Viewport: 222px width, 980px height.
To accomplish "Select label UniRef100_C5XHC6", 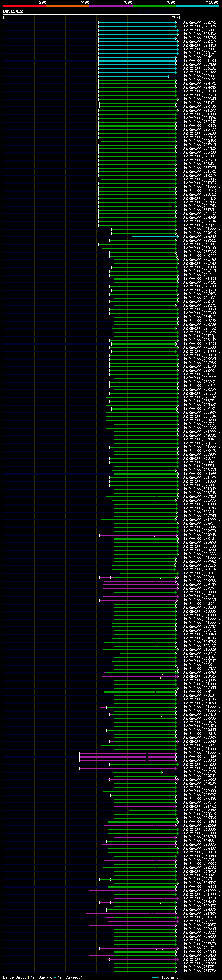I will point(199,125).
